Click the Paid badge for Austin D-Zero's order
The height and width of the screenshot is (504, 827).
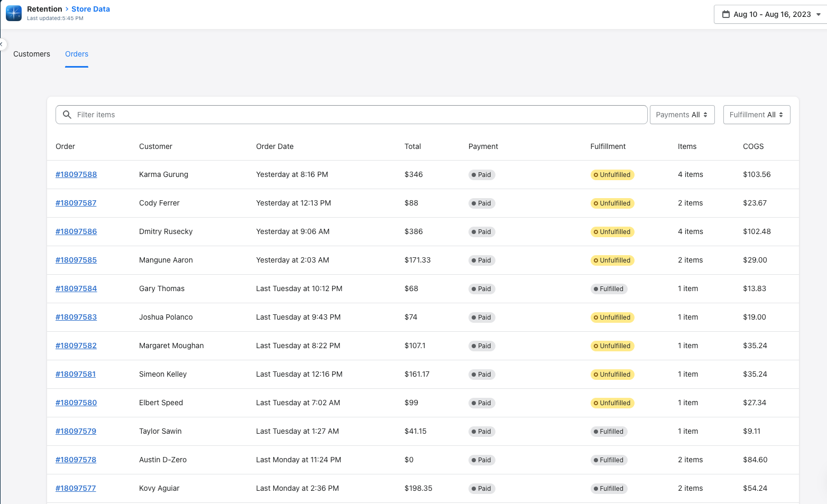click(482, 460)
